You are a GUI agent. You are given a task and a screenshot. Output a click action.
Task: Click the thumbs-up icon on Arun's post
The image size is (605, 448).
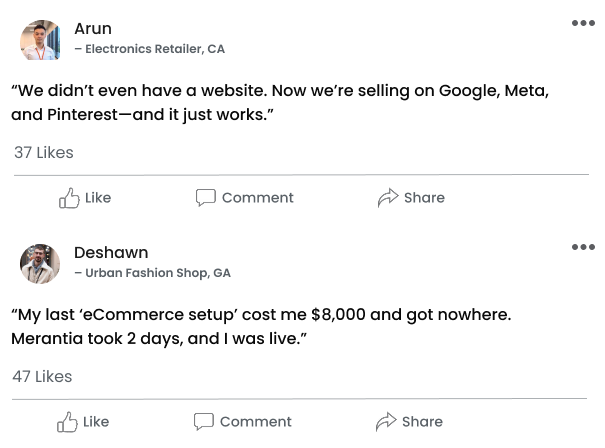tap(69, 198)
